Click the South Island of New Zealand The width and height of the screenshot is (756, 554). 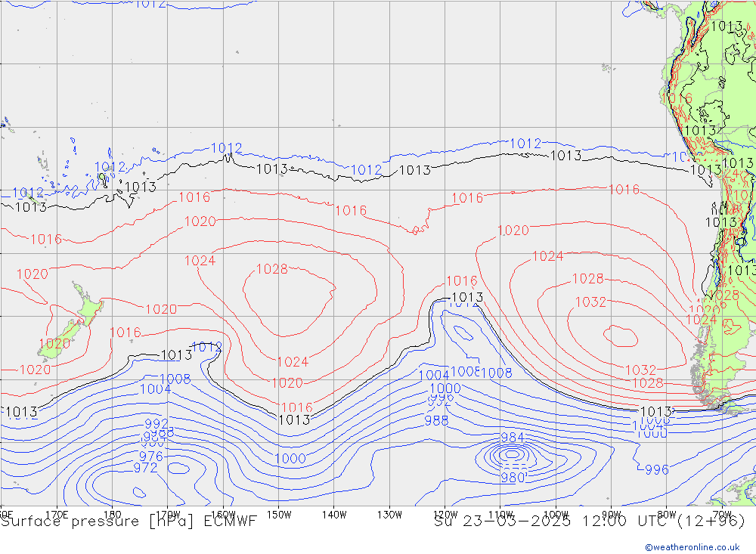[59, 340]
